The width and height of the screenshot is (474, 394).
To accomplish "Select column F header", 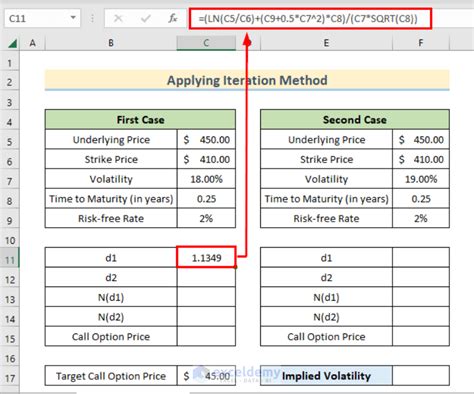I will pos(421,43).
